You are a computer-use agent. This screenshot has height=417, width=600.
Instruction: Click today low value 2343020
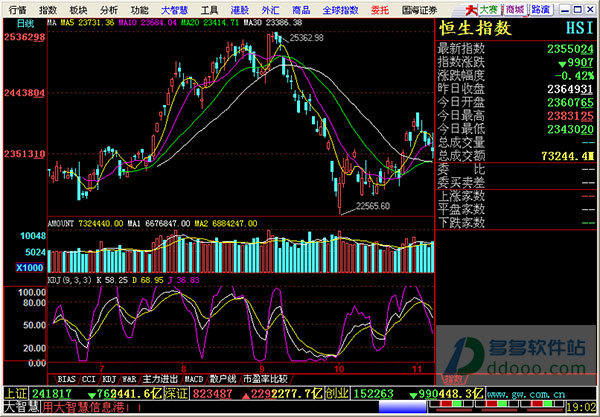coord(570,130)
